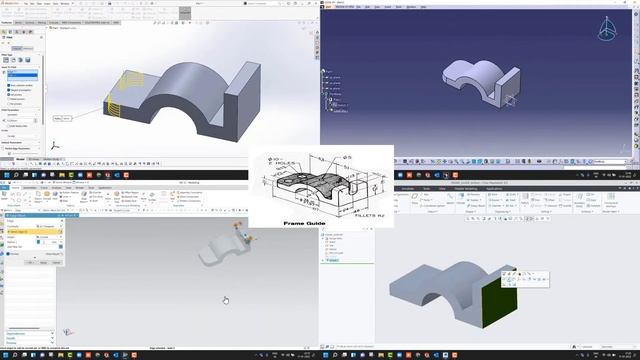
Task: Switch to Motion Study 1 tab in SolidWorks
Action: coord(52,159)
